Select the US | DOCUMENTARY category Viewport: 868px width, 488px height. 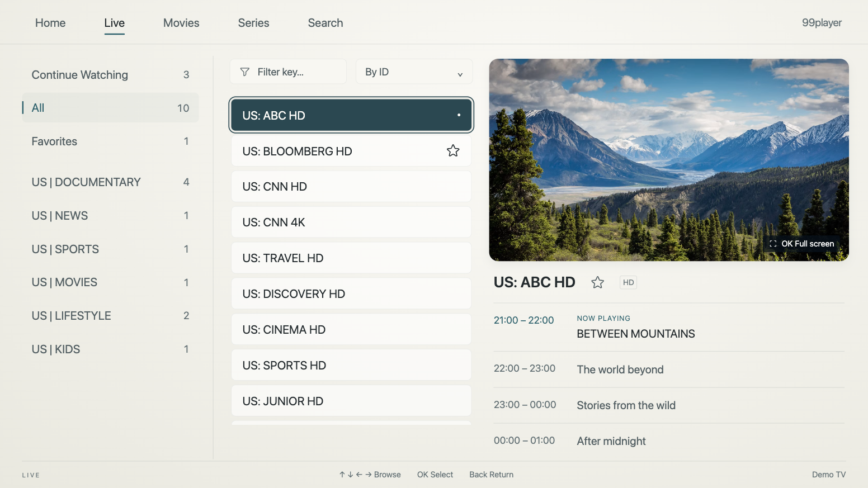point(111,182)
